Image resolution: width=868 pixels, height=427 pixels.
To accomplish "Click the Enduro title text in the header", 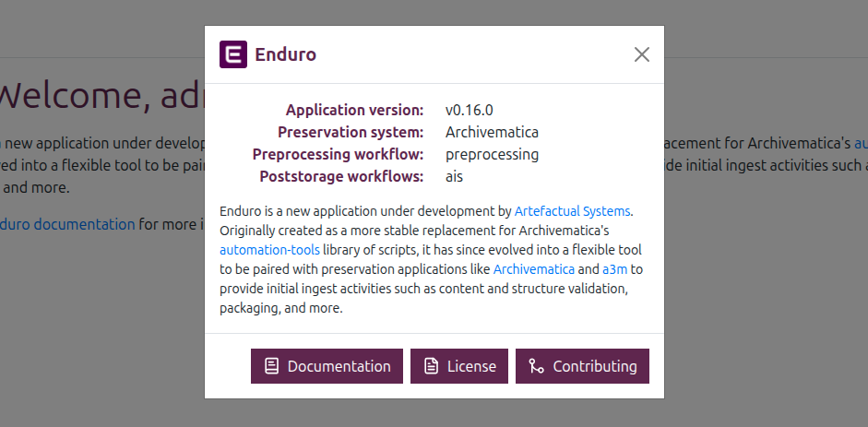I will point(286,54).
